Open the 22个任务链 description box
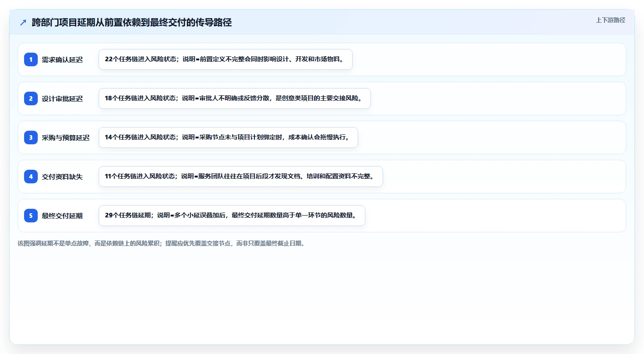The width and height of the screenshot is (644, 354). [225, 59]
